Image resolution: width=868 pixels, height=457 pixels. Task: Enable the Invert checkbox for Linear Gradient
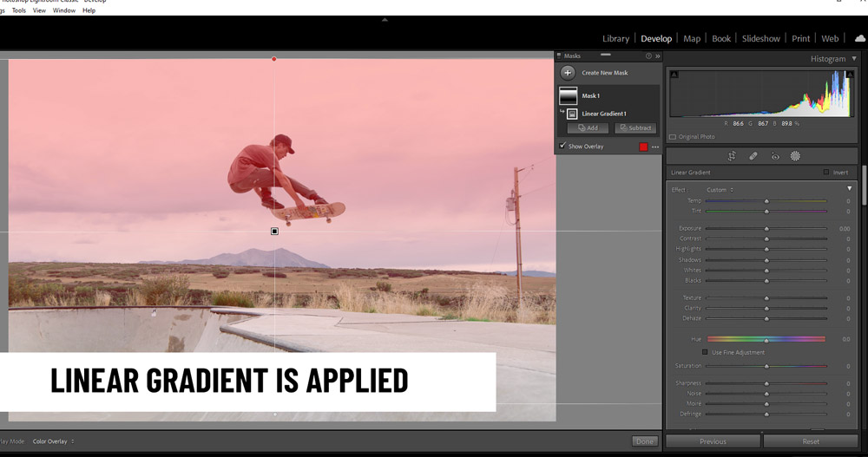coord(826,172)
